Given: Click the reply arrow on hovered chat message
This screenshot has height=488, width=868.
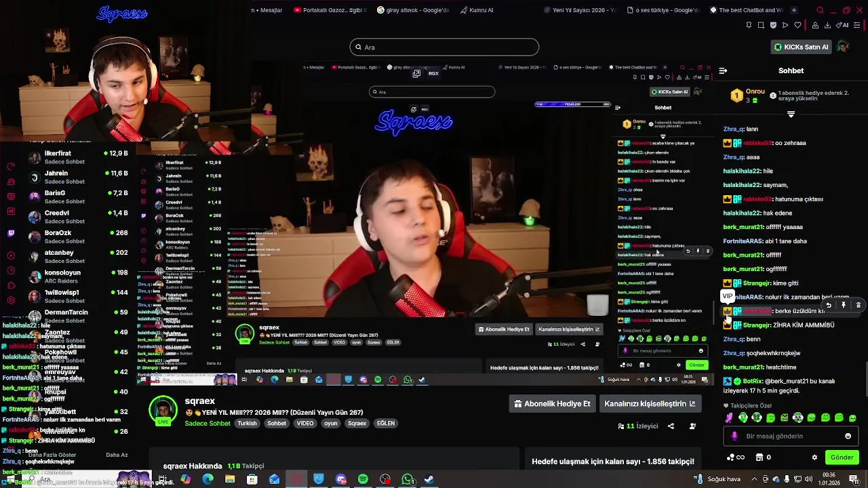Looking at the screenshot, I should point(829,305).
